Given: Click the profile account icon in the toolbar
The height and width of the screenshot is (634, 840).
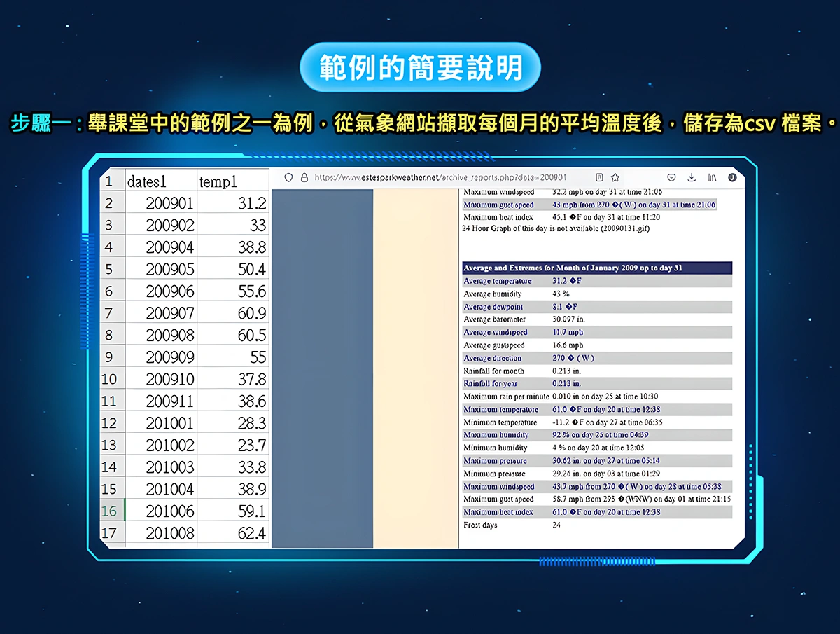Looking at the screenshot, I should click(x=732, y=178).
